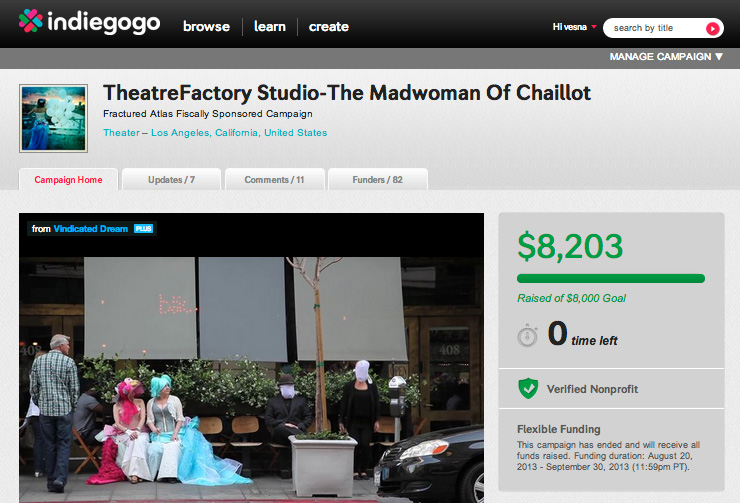Click the green funding progress bar

tap(611, 278)
